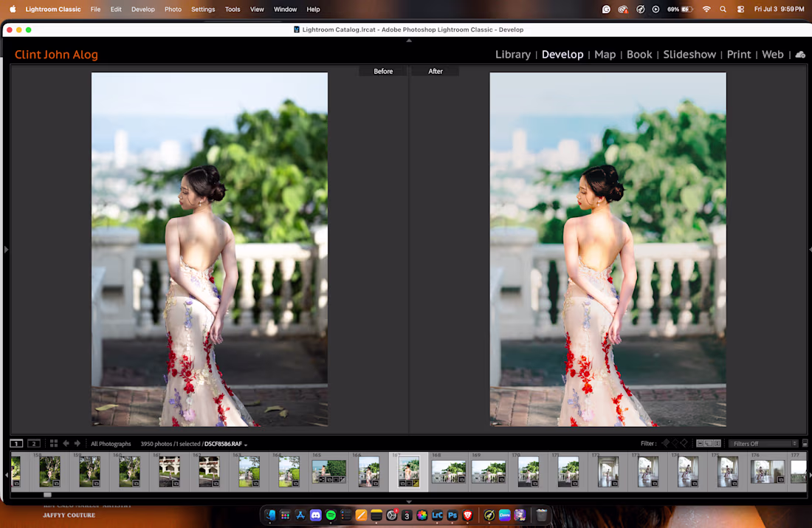Open Grammarly icon in menu bar
The height and width of the screenshot is (528, 812).
(606, 10)
